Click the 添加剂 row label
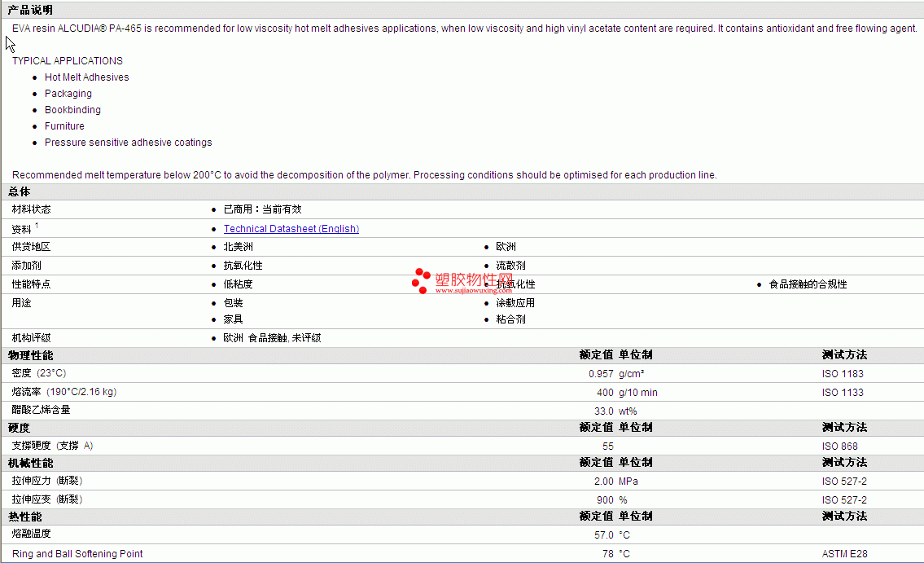The image size is (924, 563). pyautogui.click(x=27, y=266)
